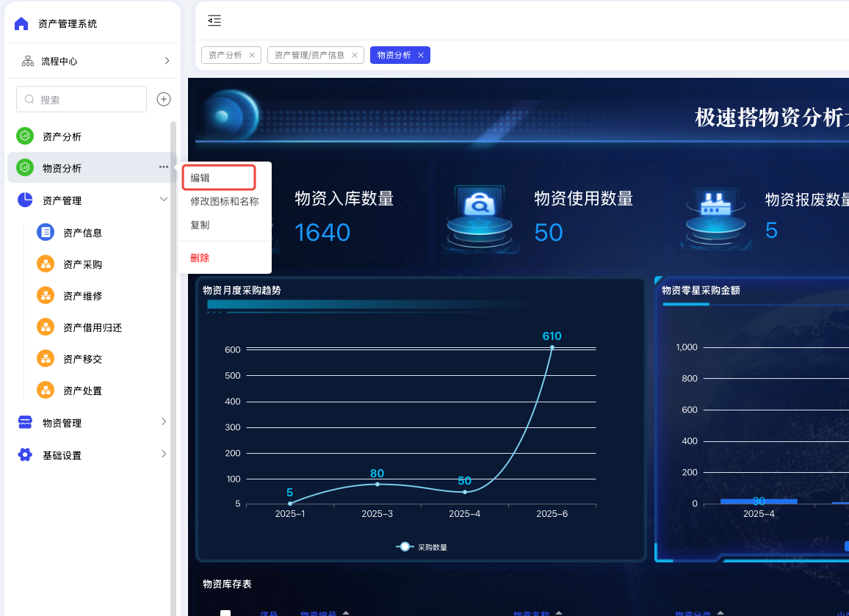849x616 pixels.
Task: Expand the 流程中心 arrow
Action: 167,61
